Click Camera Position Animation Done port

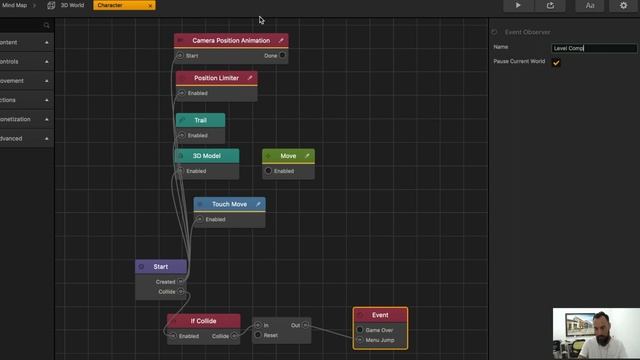point(282,55)
